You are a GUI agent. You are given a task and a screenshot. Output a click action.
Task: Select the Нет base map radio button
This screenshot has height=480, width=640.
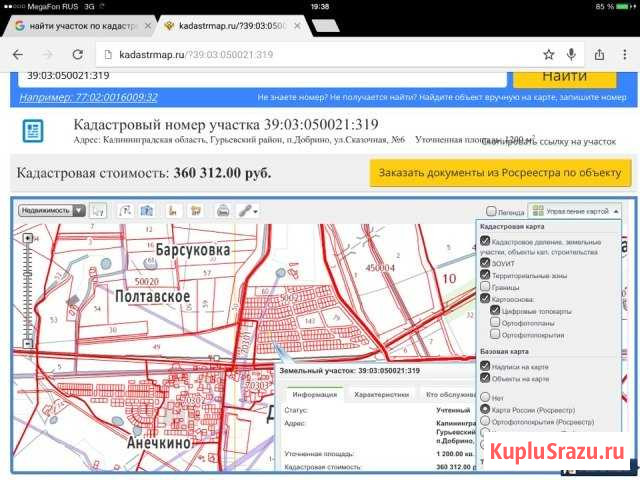pyautogui.click(x=485, y=397)
